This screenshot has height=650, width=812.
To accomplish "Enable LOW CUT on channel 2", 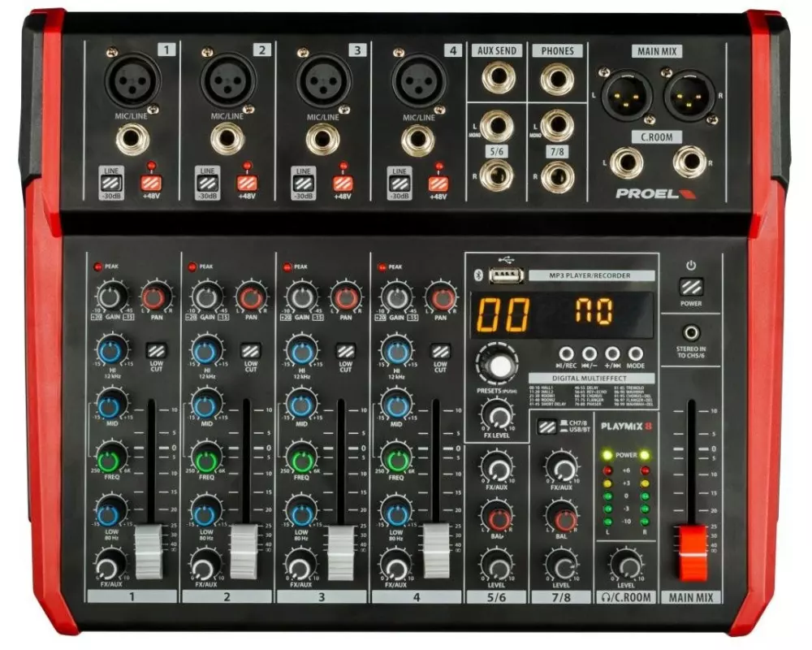I will tap(251, 351).
